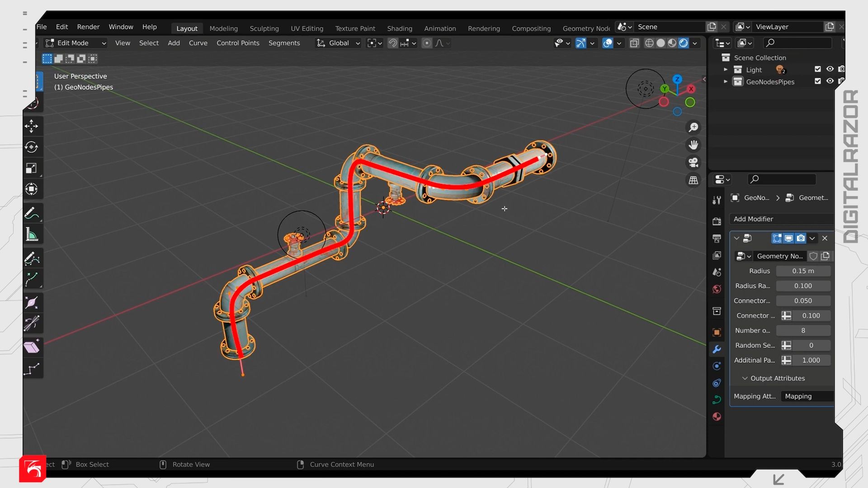Click the Add Modifier button
Screen dimensions: 868x488
pos(782,219)
